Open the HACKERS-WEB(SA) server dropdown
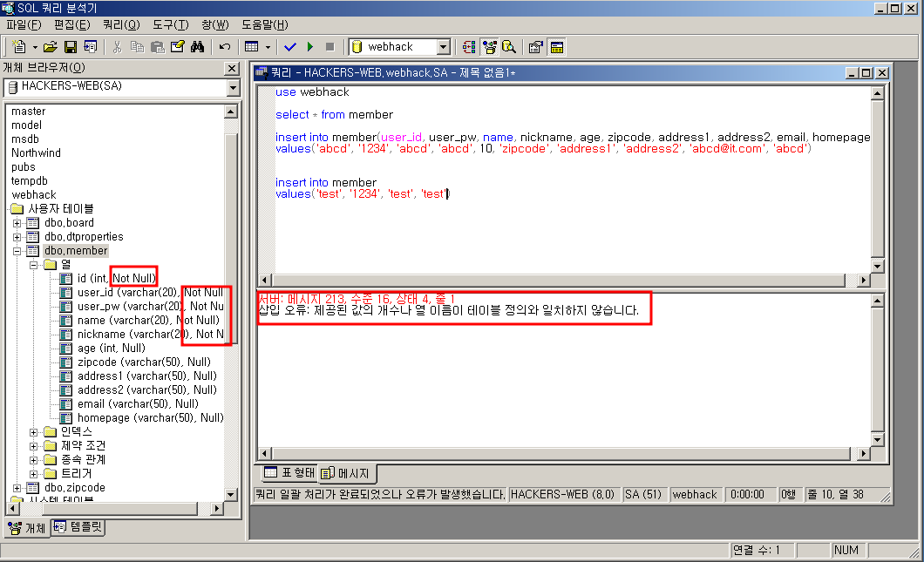924x562 pixels. click(234, 88)
